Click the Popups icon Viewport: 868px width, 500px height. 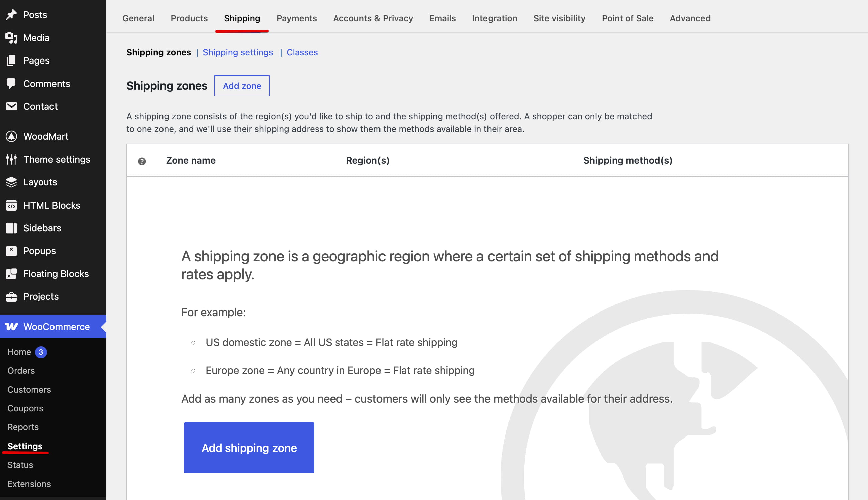11,251
